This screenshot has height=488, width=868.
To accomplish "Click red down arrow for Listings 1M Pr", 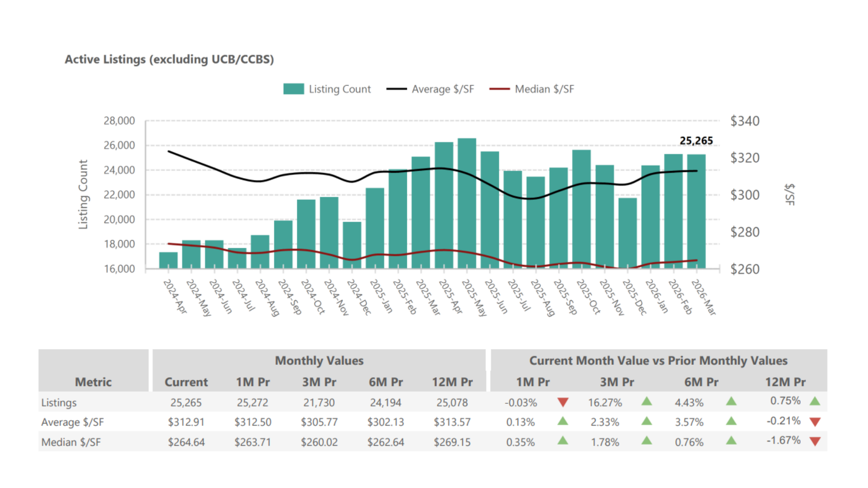I will (563, 402).
